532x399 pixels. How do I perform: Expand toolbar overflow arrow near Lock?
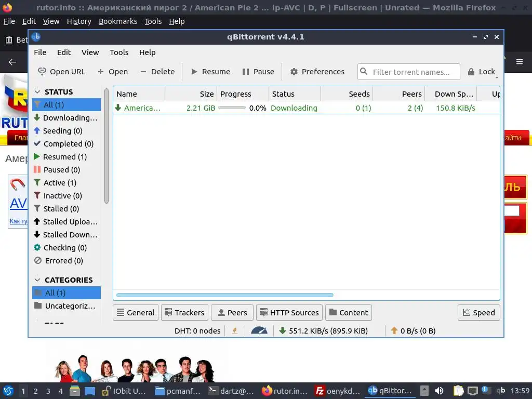(x=497, y=78)
